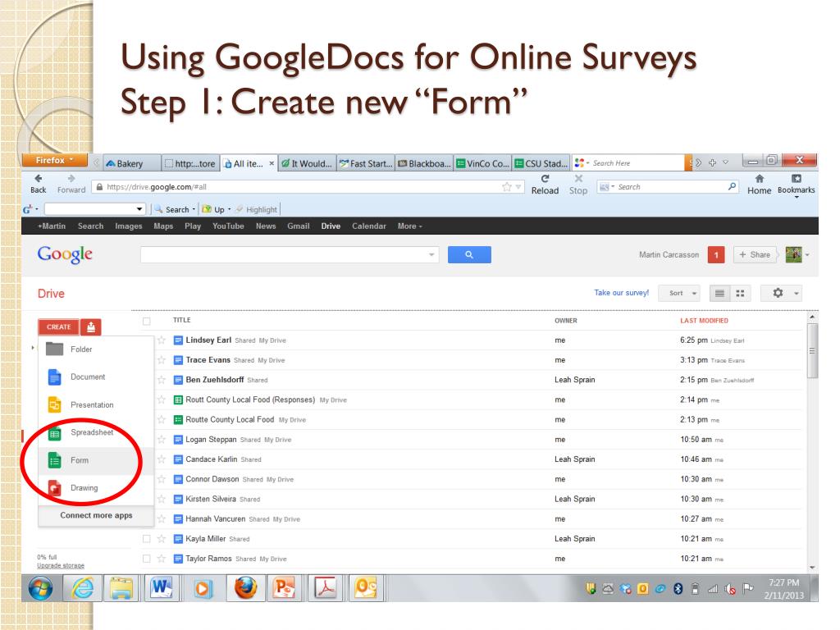Click the Bluetooth tray icon
This screenshot has width=840, height=630.
click(678, 589)
